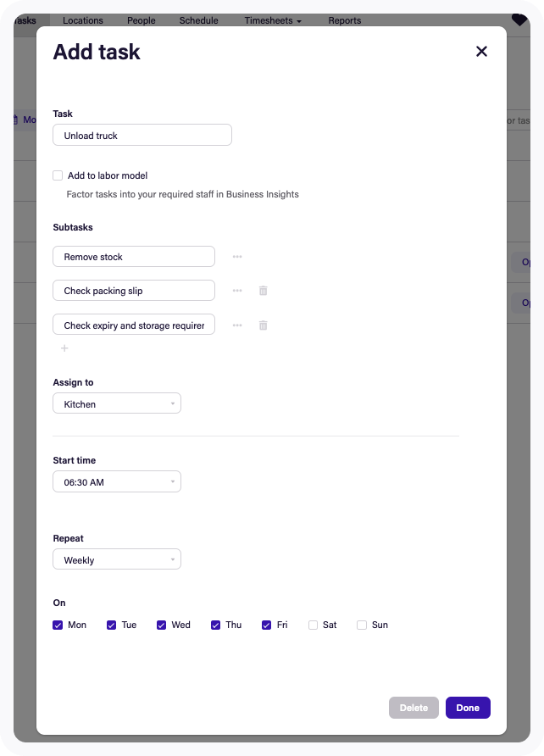544x756 pixels.
Task: Switch to the Schedule section
Action: 198,19
